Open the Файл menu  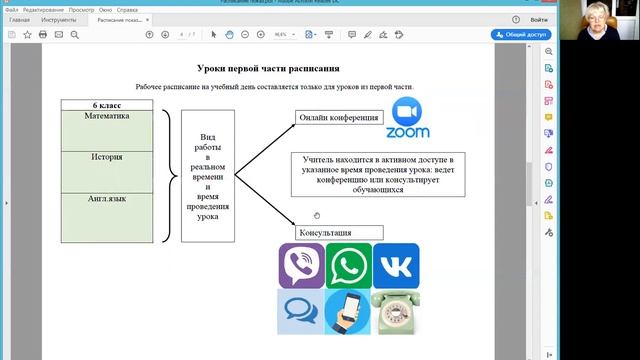pyautogui.click(x=11, y=10)
